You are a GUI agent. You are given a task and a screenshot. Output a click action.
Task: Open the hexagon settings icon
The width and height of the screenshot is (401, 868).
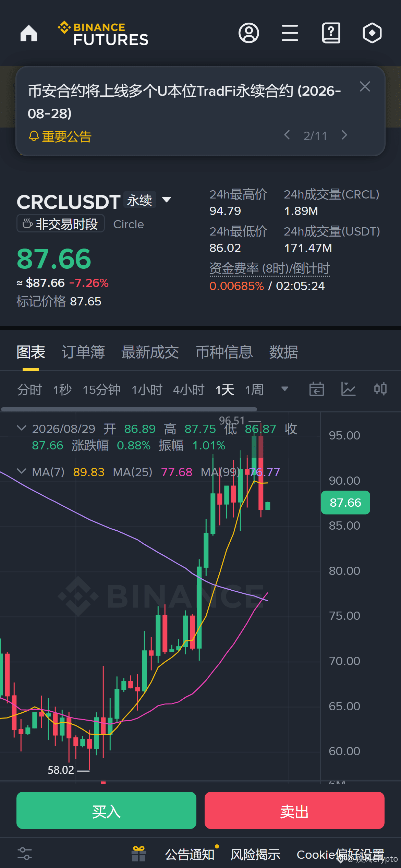[x=372, y=33]
